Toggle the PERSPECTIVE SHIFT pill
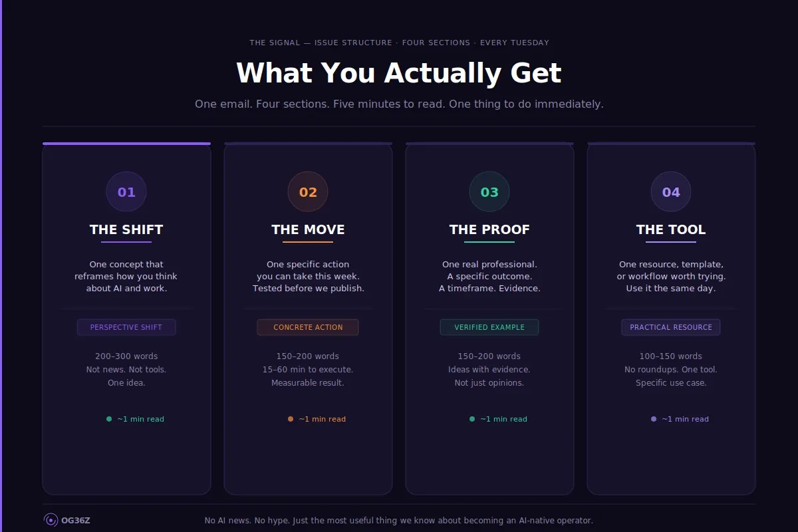This screenshot has width=798, height=532. [126, 327]
